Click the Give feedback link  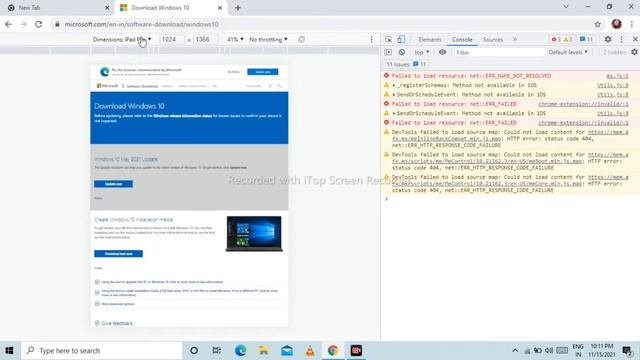(117, 323)
